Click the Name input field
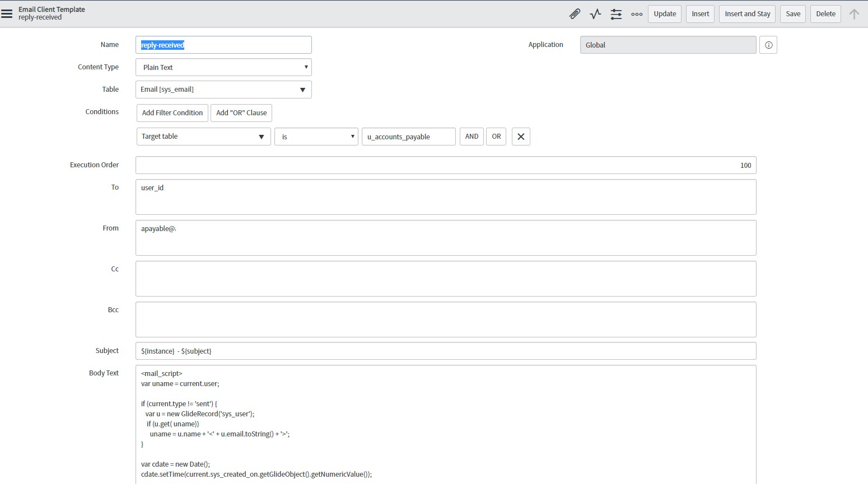 coord(223,45)
